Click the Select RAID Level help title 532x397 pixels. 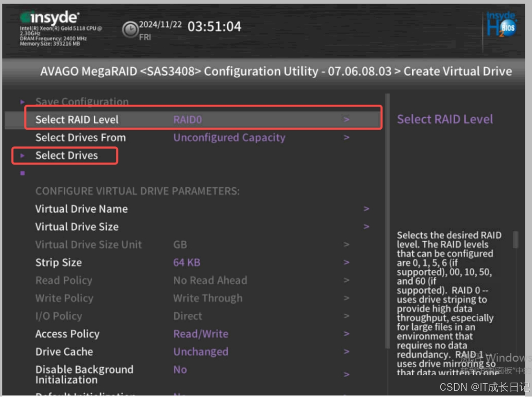pos(445,120)
